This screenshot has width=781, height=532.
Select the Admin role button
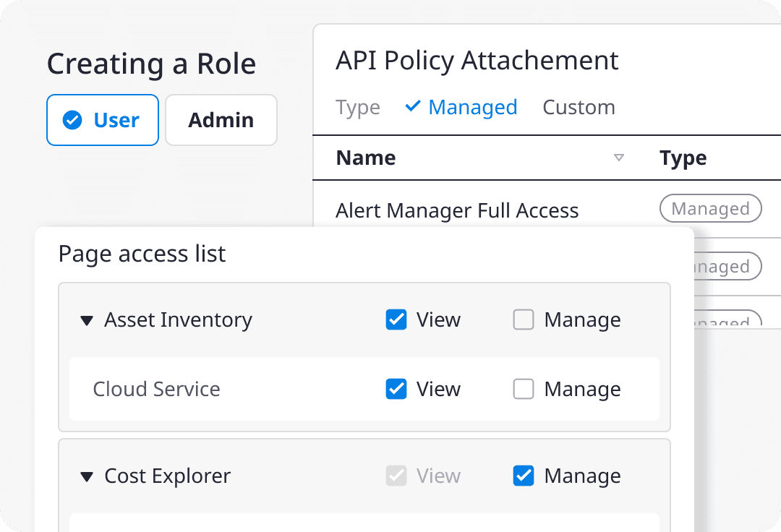click(221, 120)
